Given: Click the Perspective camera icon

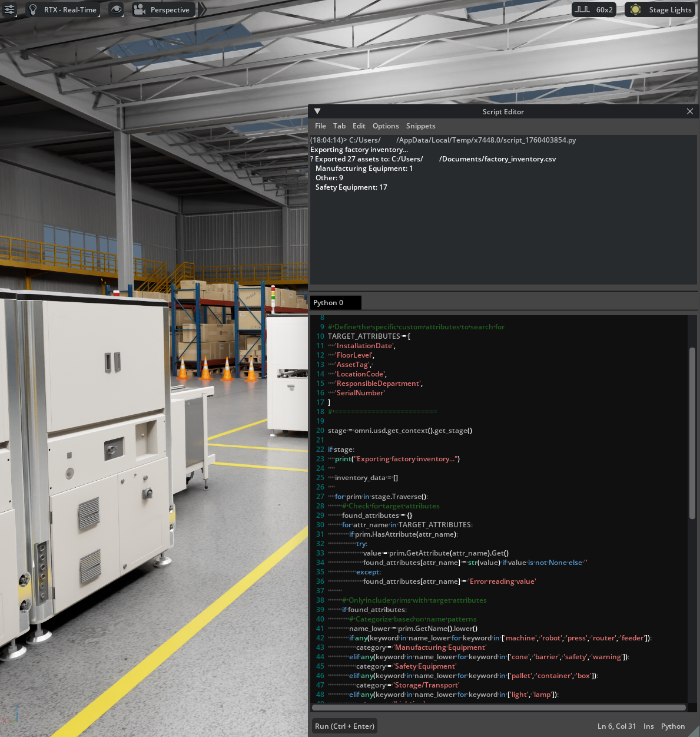Looking at the screenshot, I should (139, 9).
